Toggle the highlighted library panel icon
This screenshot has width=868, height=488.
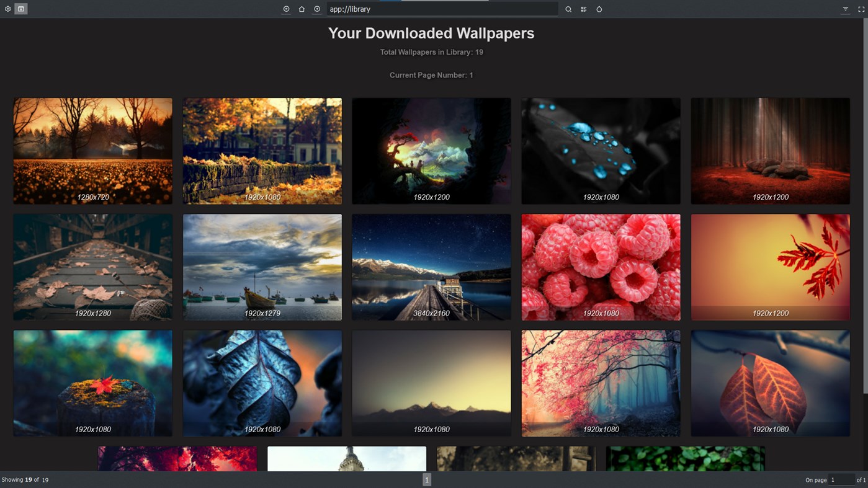pyautogui.click(x=20, y=9)
